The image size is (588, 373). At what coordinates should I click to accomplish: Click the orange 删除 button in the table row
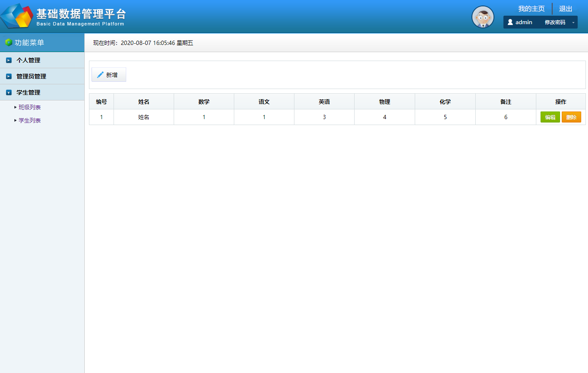[x=571, y=117]
